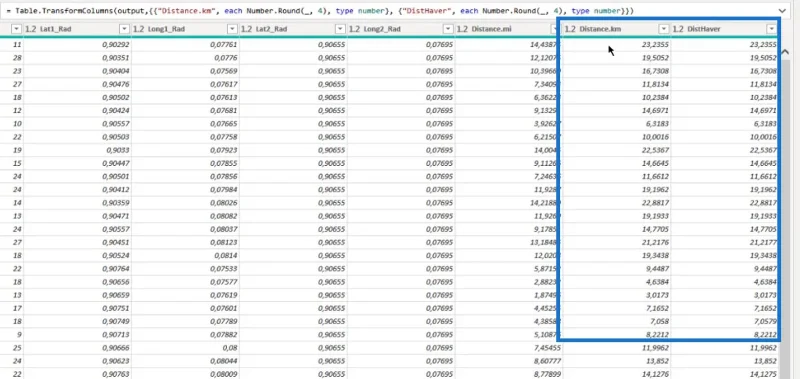Change data type icon of Lat1_Rad column

31,29
